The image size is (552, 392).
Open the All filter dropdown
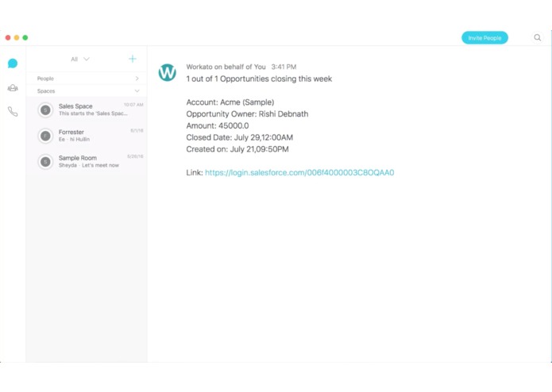(x=80, y=59)
